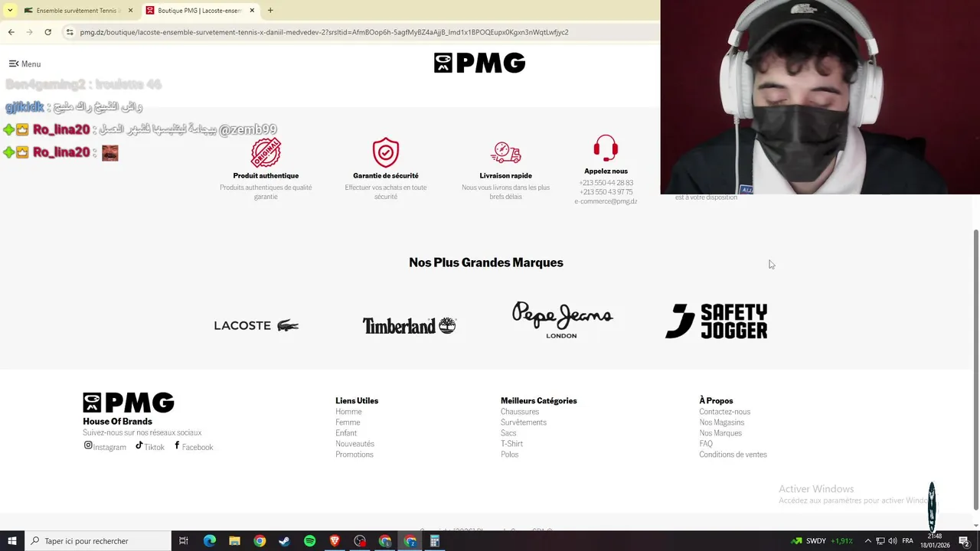Open Femme link in footer

(x=348, y=422)
